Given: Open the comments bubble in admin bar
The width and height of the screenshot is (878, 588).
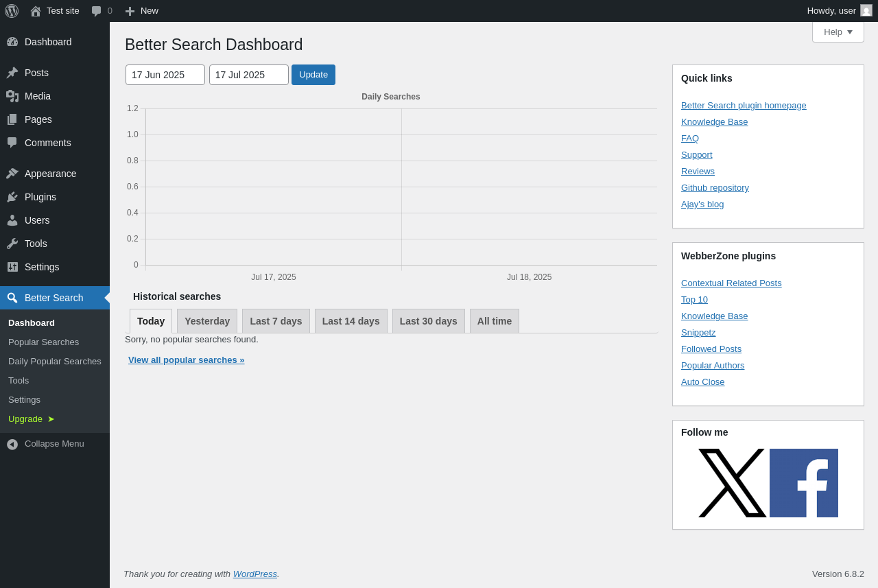Looking at the screenshot, I should (x=97, y=11).
